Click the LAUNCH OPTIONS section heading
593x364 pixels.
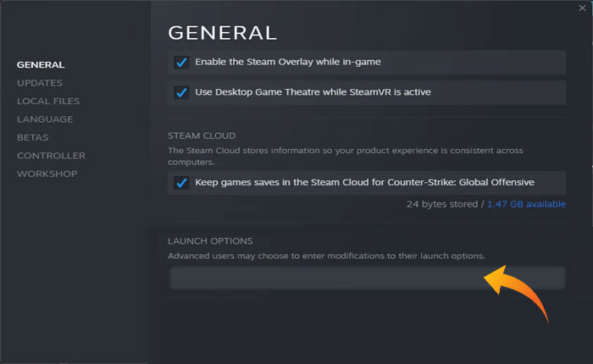[210, 241]
